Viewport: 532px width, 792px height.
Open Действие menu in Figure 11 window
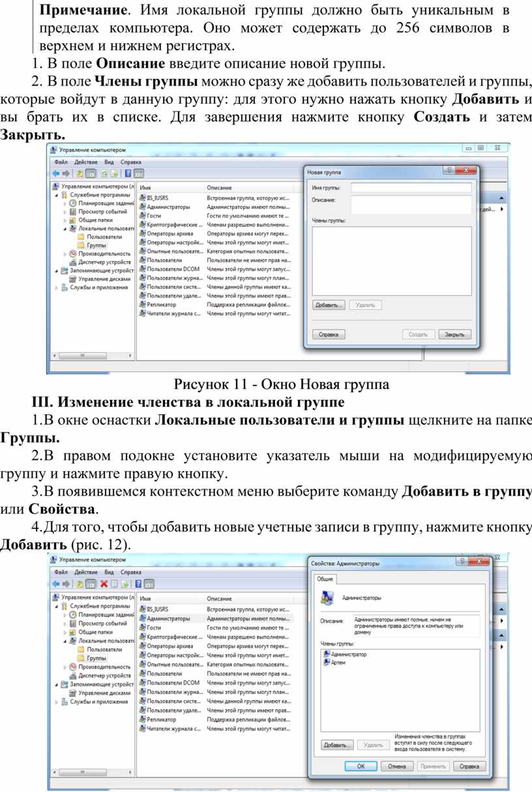coord(86,162)
